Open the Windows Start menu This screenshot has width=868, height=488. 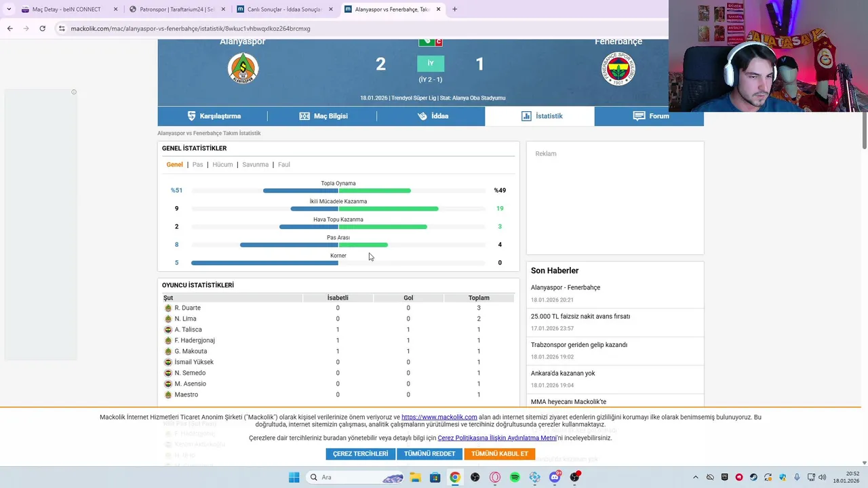click(x=294, y=477)
